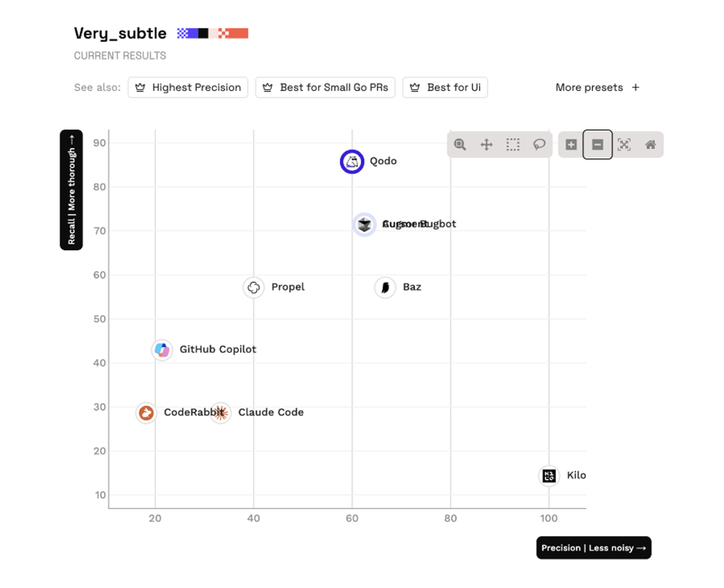Select the Baz data point marker
The width and height of the screenshot is (724, 588).
coord(385,287)
